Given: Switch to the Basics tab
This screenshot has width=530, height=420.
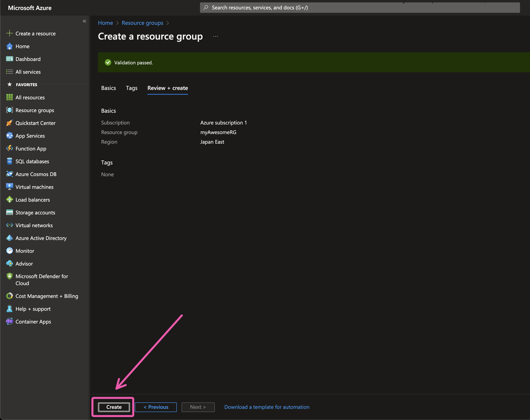Looking at the screenshot, I should pyautogui.click(x=108, y=88).
